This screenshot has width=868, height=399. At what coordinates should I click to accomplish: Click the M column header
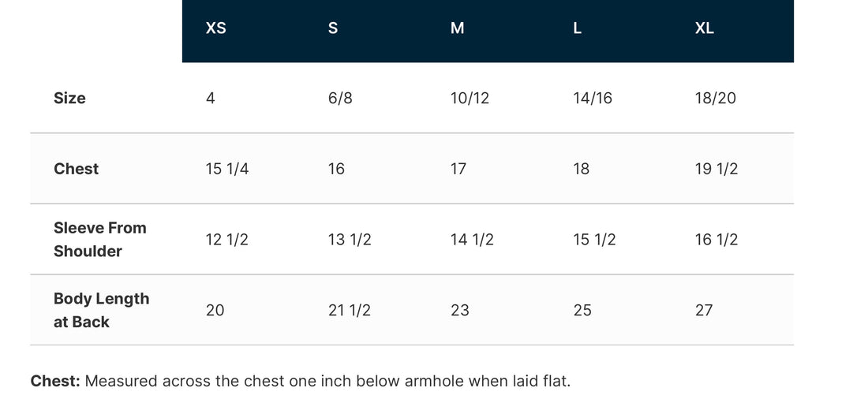point(457,28)
